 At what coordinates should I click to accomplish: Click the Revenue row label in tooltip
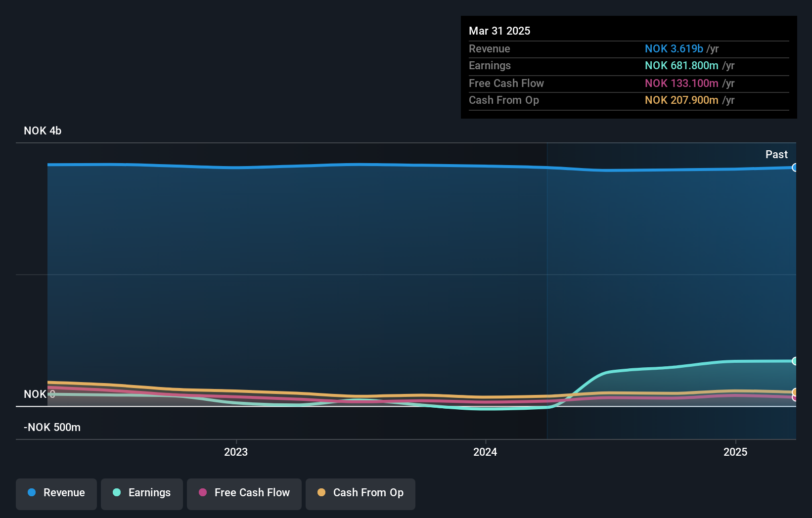tap(490, 48)
